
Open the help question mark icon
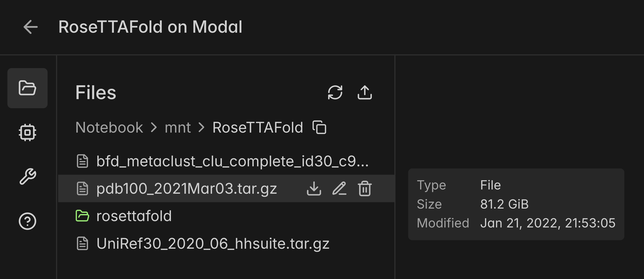(27, 221)
